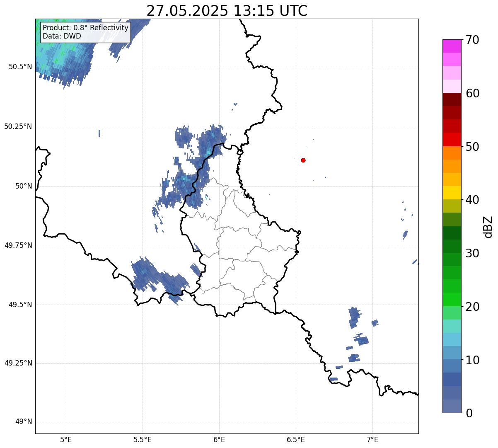Click the latitude label 49.25°N

pos(18,363)
